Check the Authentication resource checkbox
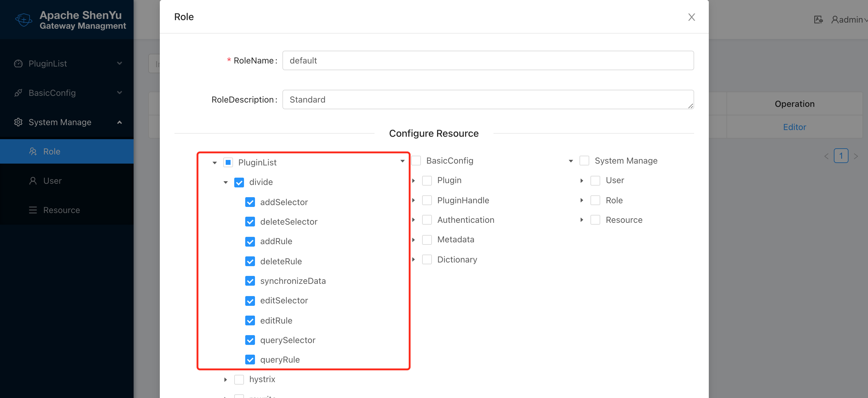 point(427,220)
